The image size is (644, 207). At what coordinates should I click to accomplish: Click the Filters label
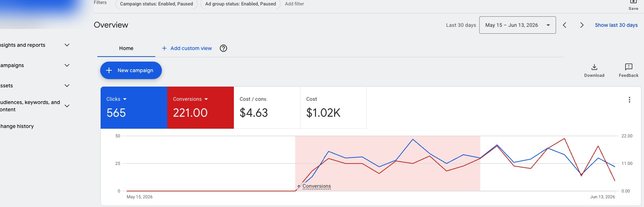pos(100,3)
